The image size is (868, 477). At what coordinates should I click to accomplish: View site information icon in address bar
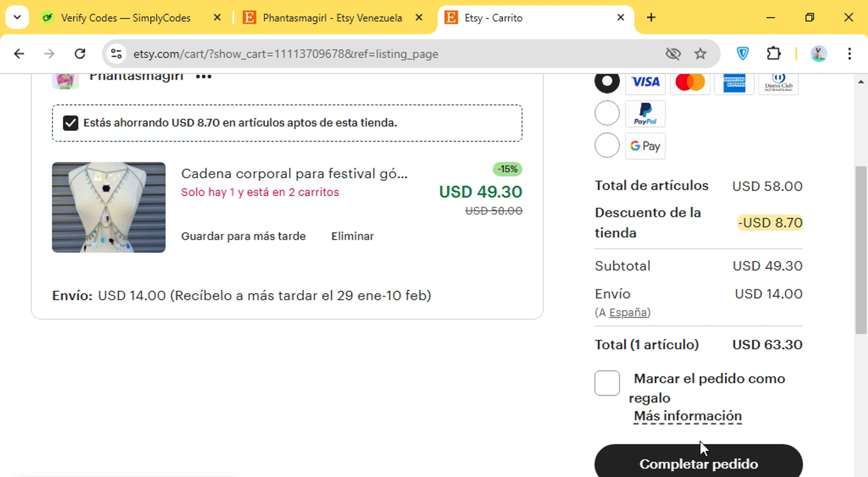[116, 54]
